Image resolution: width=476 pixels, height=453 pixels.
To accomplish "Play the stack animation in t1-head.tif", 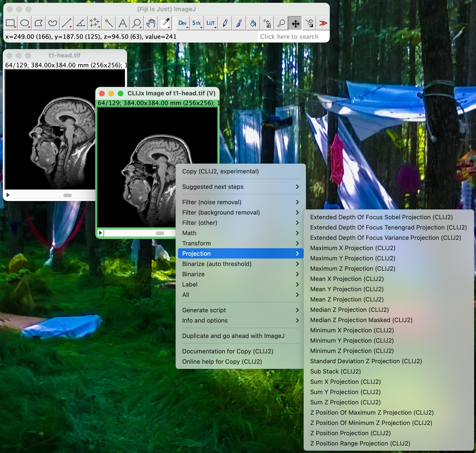I will 8,195.
